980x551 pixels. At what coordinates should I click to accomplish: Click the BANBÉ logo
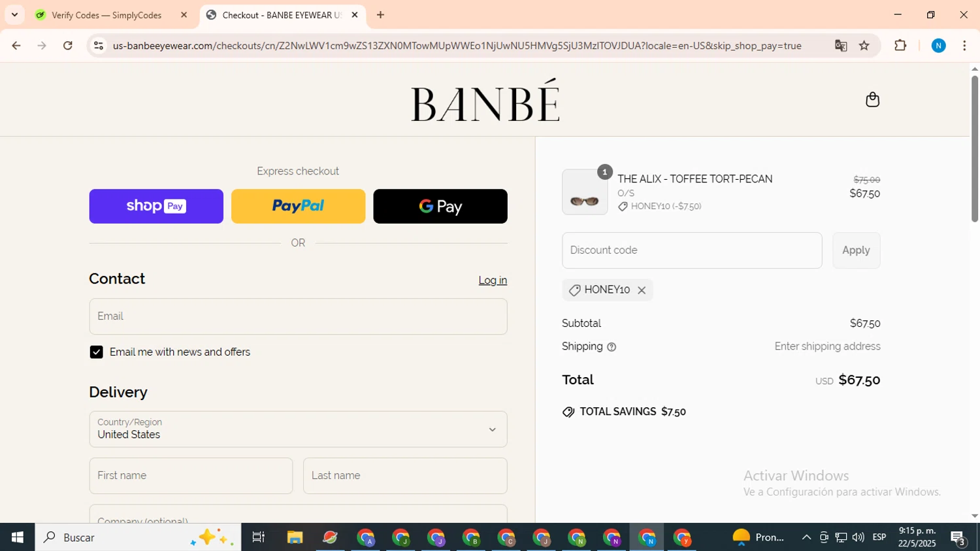pyautogui.click(x=485, y=100)
